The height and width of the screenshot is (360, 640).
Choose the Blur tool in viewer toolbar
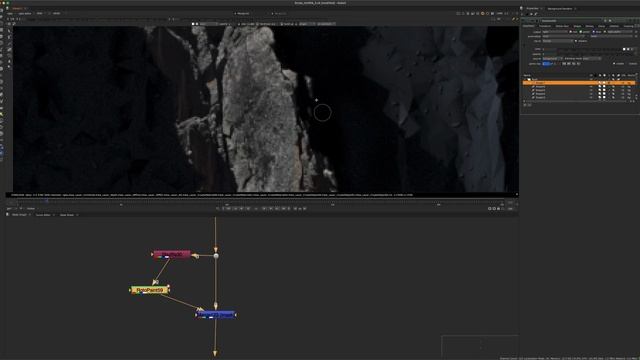pyautogui.click(x=9, y=61)
